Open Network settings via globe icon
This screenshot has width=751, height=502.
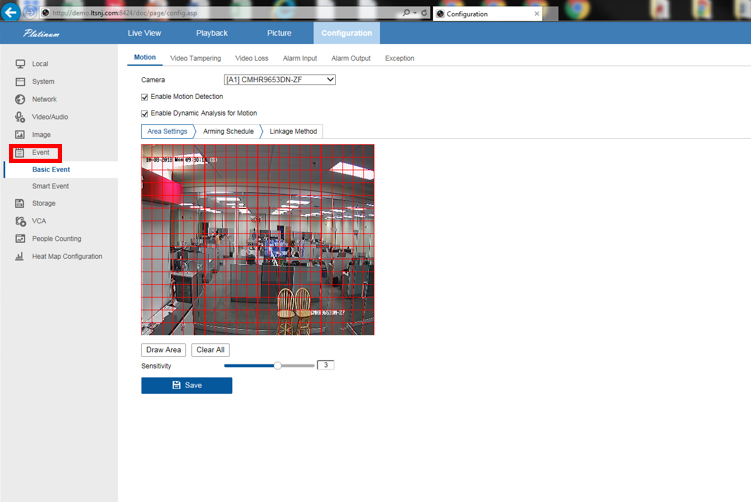pyautogui.click(x=20, y=100)
